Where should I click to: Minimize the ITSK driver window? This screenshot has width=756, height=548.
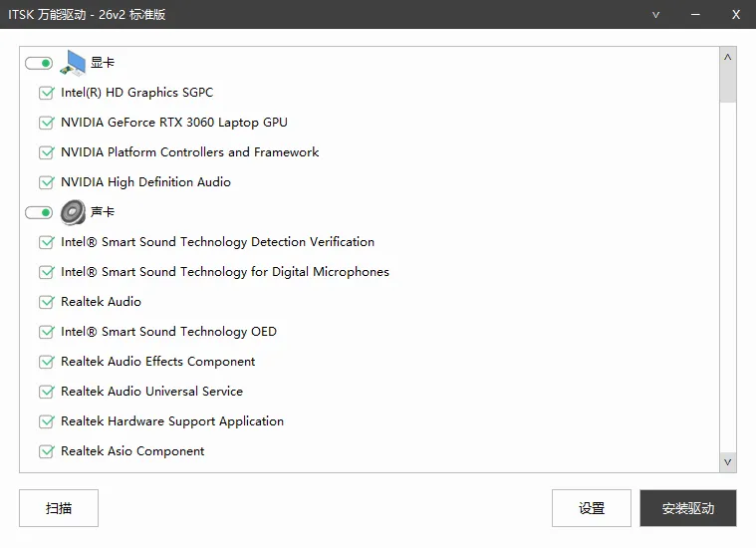pos(695,15)
